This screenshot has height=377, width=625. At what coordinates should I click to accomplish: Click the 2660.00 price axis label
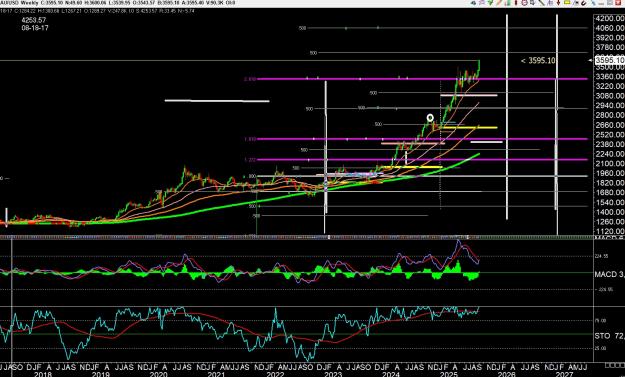609,125
